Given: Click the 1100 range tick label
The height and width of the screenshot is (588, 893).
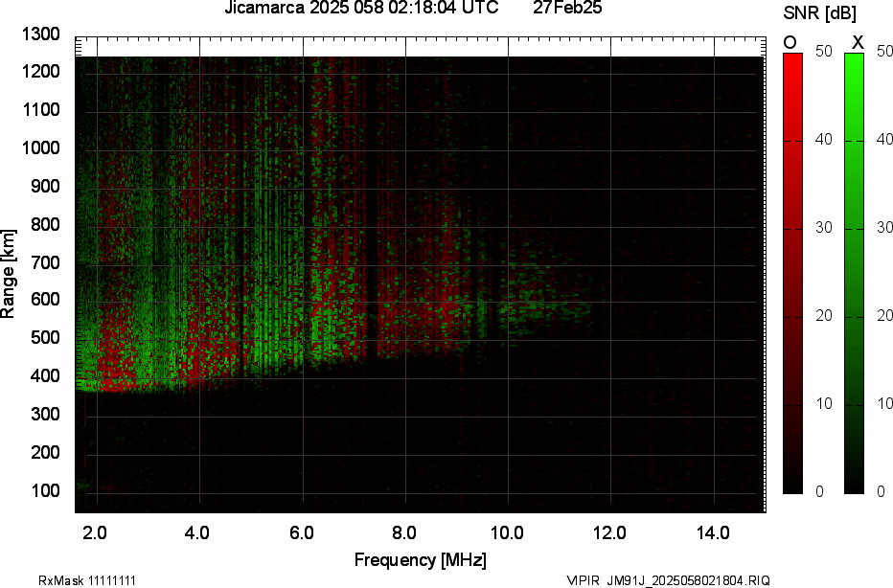Looking at the screenshot, I should [x=40, y=109].
